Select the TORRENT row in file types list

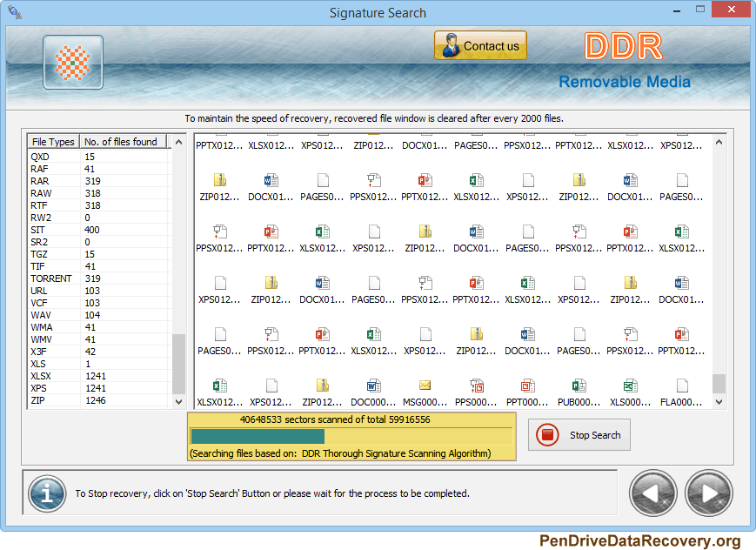click(52, 278)
